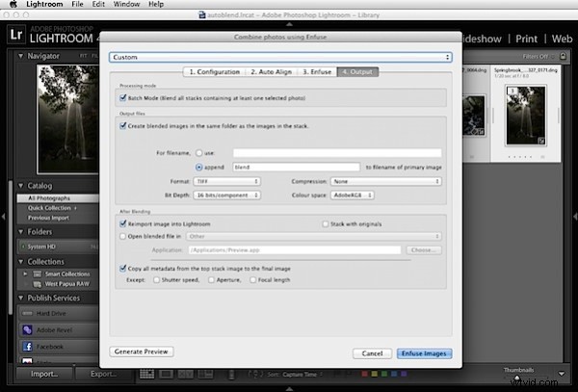Enable Stack with originals checkbox
The height and width of the screenshot is (392, 578).
pyautogui.click(x=326, y=224)
